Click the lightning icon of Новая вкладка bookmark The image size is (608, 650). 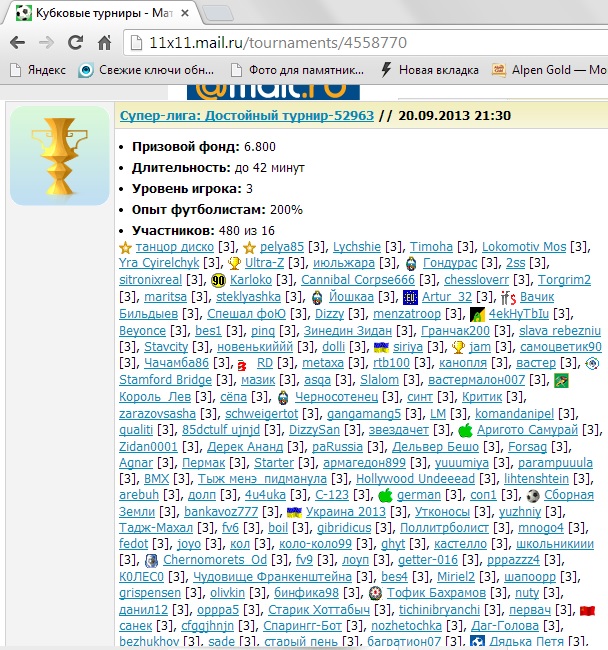click(x=386, y=70)
